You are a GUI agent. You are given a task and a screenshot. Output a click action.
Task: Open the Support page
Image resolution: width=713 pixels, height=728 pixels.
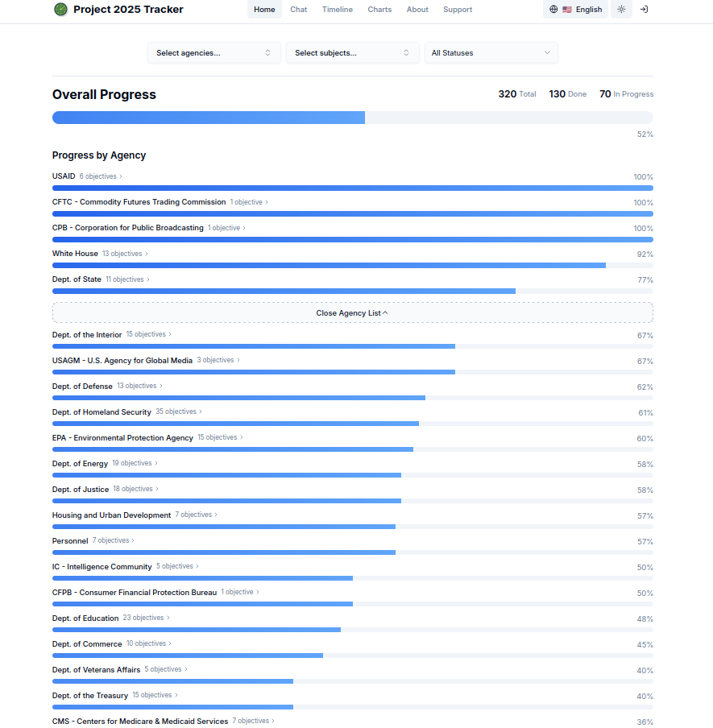click(x=458, y=10)
